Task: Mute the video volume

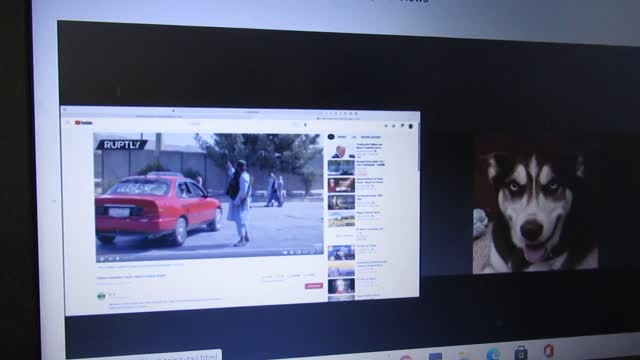Action: (x=118, y=258)
